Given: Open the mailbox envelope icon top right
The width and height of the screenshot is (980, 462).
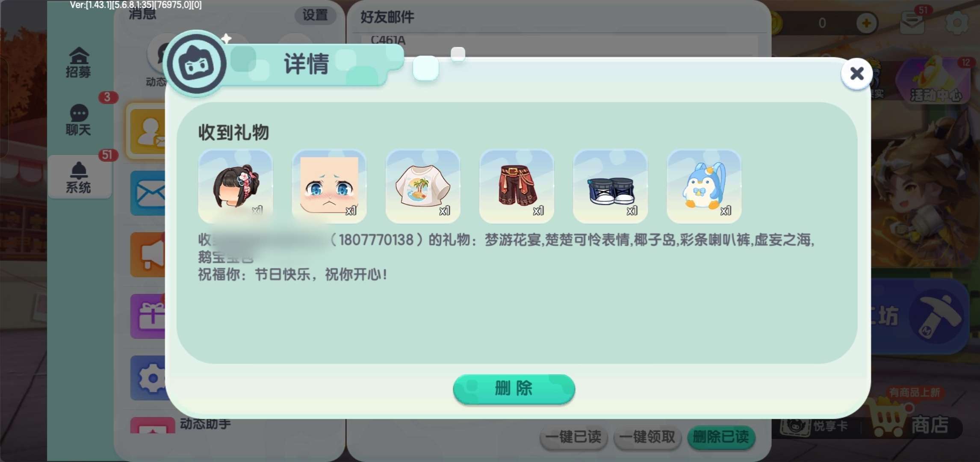Looking at the screenshot, I should (912, 22).
